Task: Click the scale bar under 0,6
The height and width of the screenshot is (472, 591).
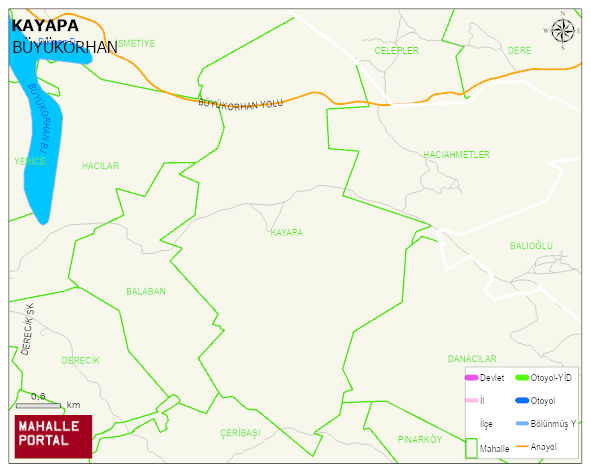Action: [x=38, y=406]
